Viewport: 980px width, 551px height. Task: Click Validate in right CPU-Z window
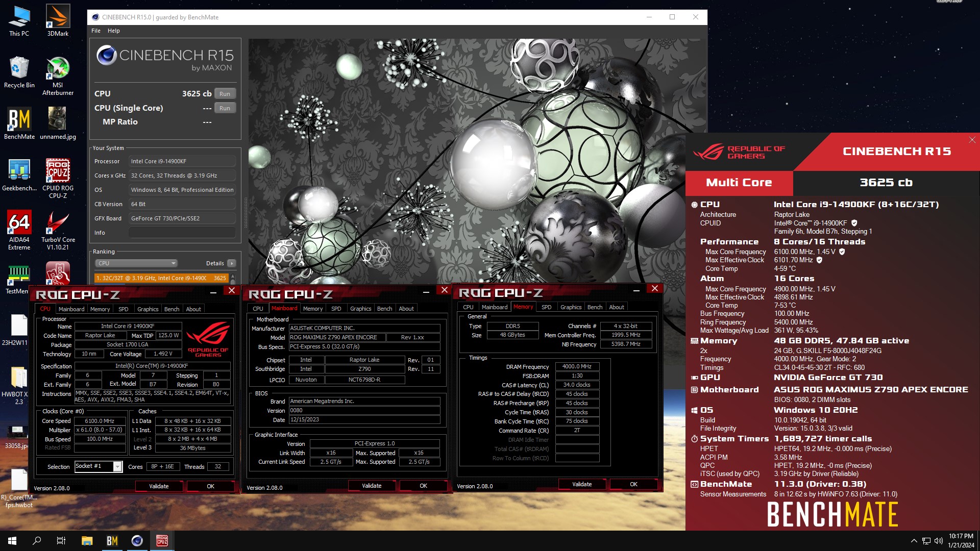tap(582, 484)
